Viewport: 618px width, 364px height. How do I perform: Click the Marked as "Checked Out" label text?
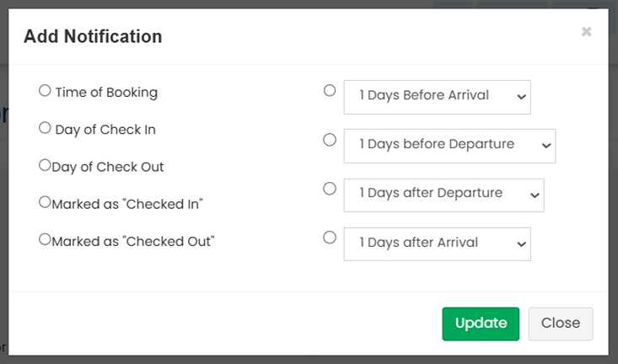coord(133,241)
